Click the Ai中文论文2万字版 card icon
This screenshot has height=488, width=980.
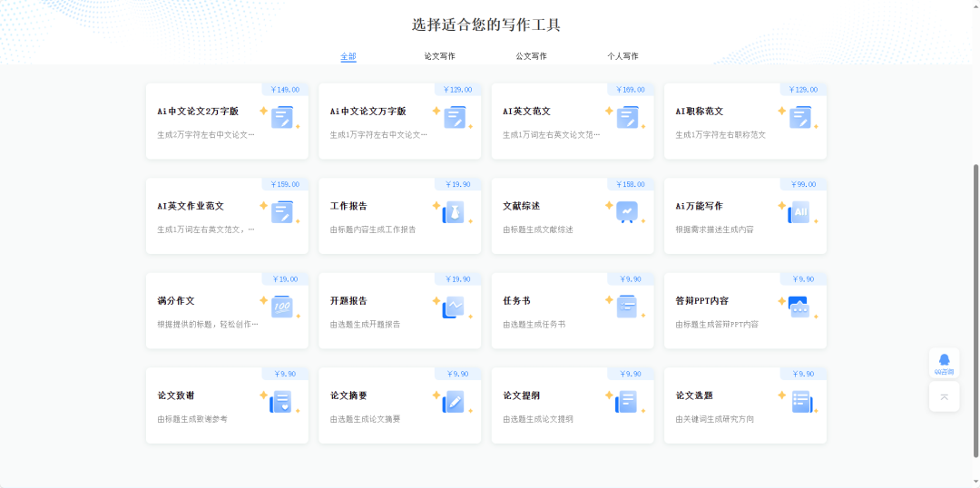282,118
